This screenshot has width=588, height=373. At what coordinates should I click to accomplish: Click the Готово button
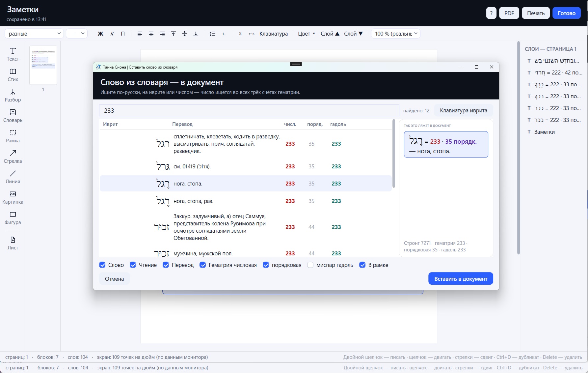click(x=567, y=13)
